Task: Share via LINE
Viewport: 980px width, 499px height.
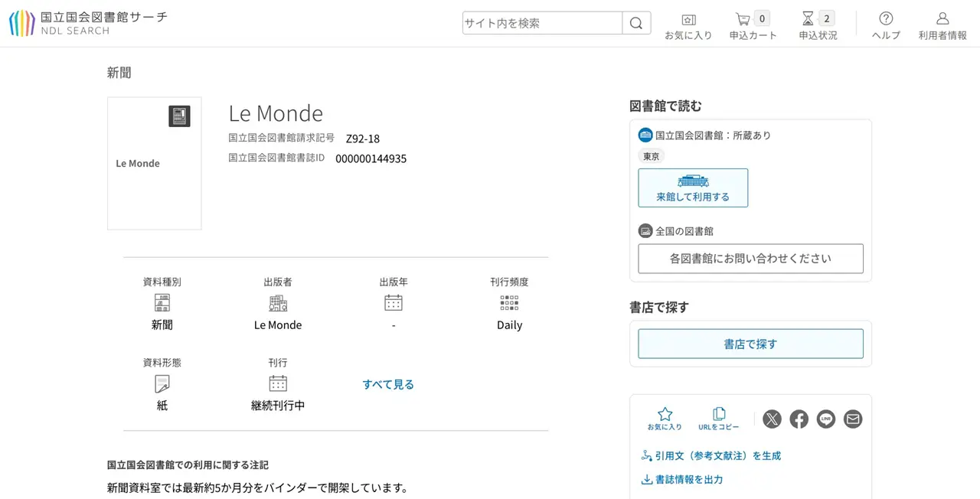Action: coord(826,419)
